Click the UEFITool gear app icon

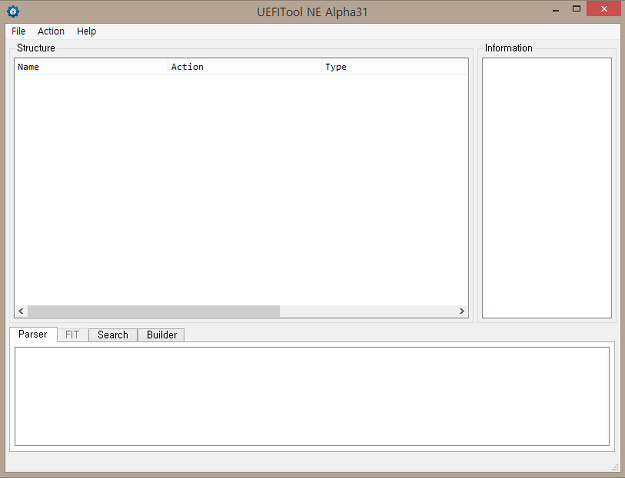[13, 11]
